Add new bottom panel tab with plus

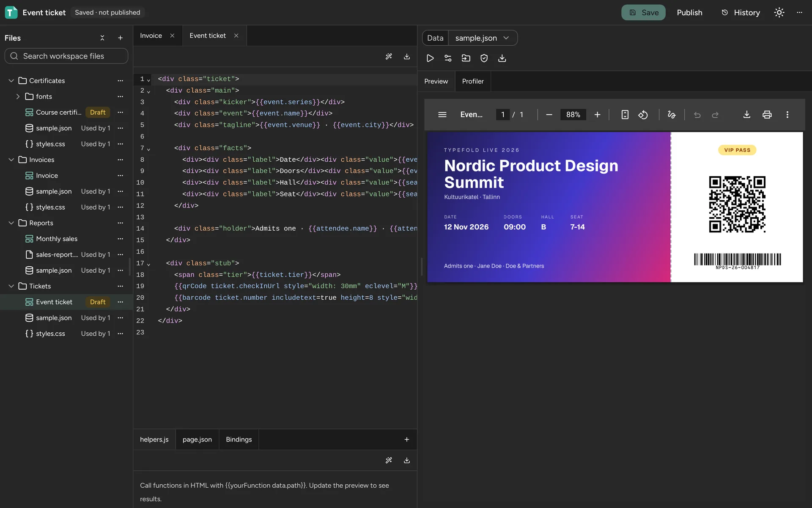pos(407,439)
